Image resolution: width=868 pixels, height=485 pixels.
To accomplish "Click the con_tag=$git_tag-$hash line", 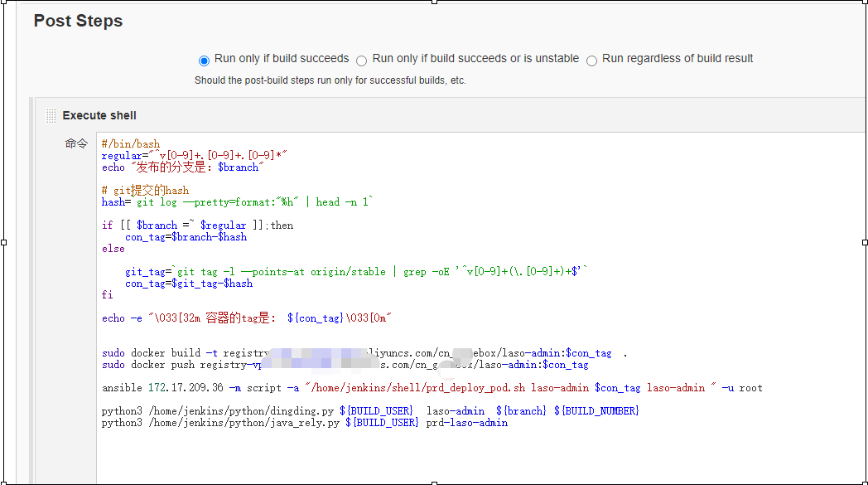I will (x=189, y=284).
